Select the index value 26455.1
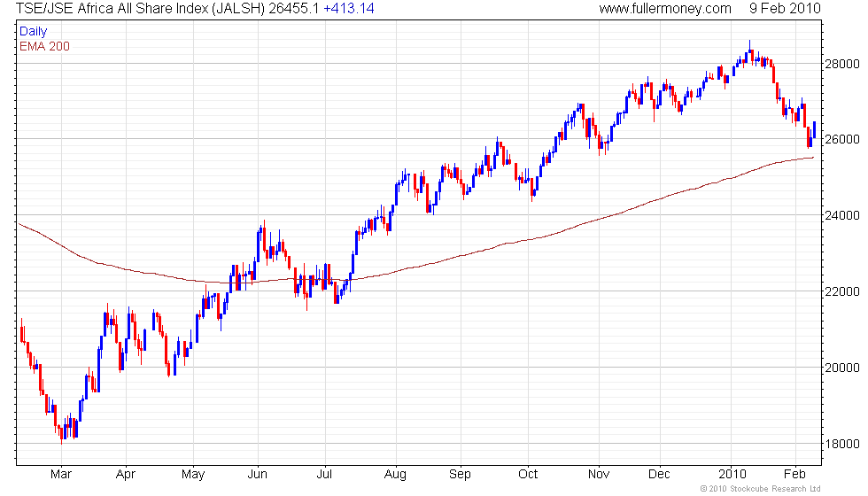Screen dimensions: 868x496 [x=294, y=8]
